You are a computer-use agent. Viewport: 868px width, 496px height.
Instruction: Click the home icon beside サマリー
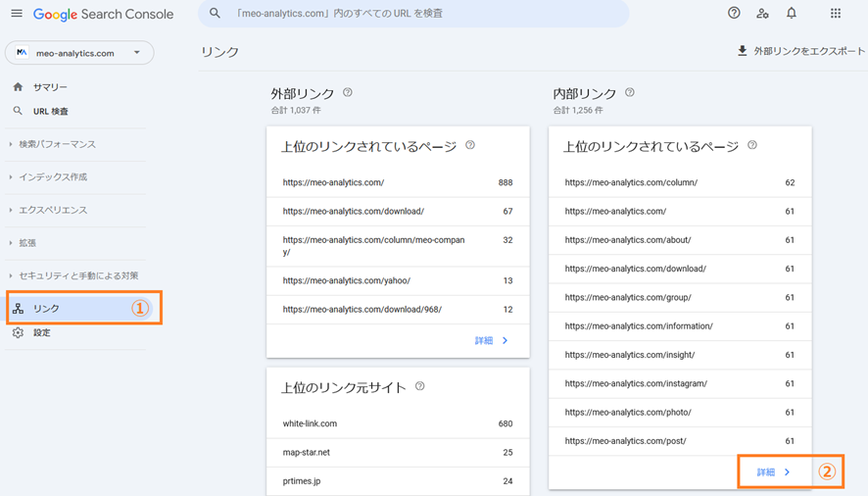point(18,87)
